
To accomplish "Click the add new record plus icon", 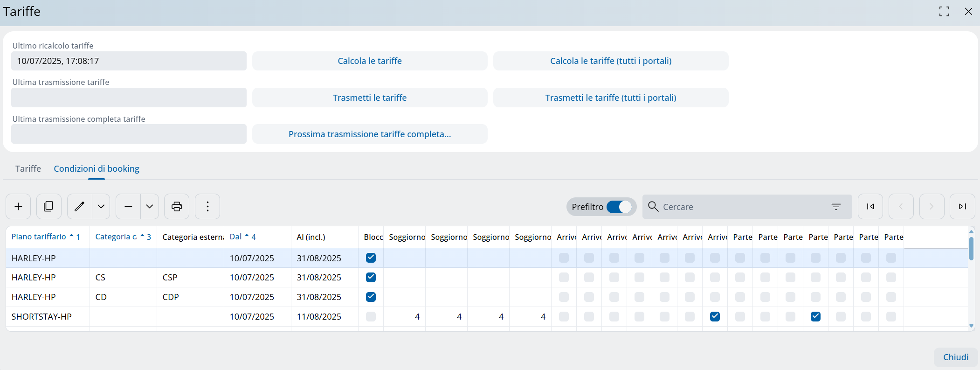I will coord(18,206).
